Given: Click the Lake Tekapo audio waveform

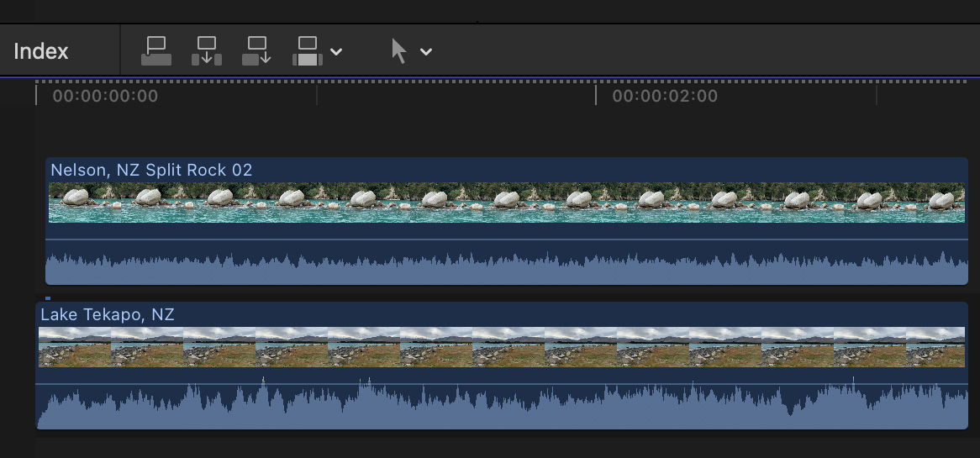Looking at the screenshot, I should click(x=504, y=410).
